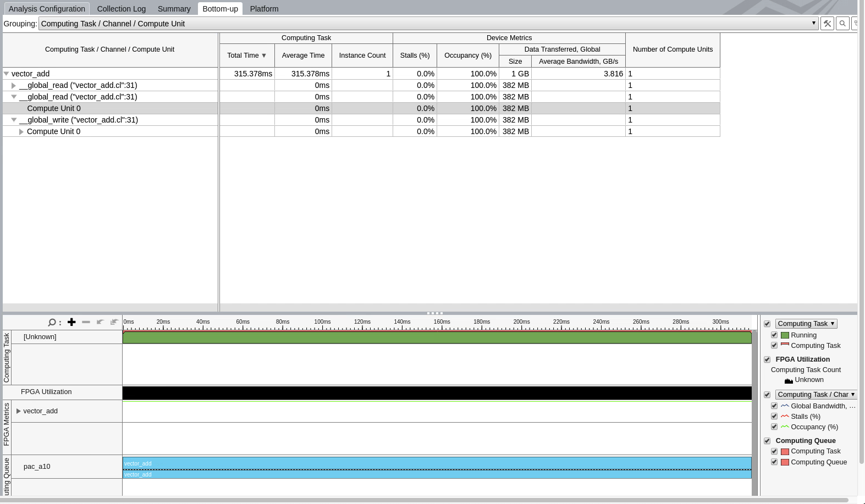Screen dimensions: 865x504
Task: Toggle the Computing Task dropdown group checkbox
Action: [767, 324]
